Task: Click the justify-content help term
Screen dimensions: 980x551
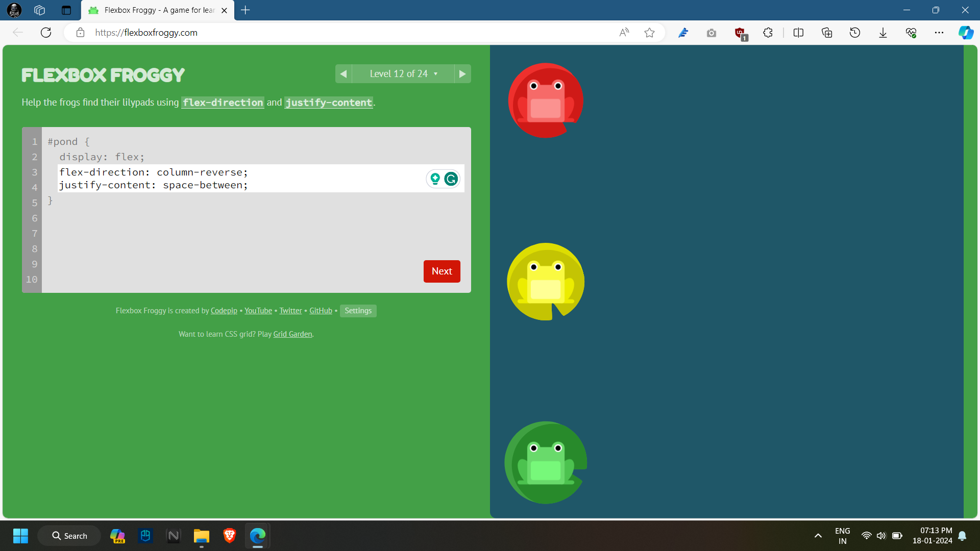Action: (329, 103)
